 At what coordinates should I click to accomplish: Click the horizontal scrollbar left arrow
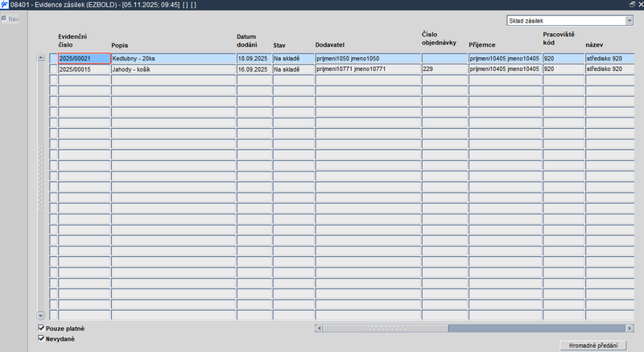click(319, 328)
